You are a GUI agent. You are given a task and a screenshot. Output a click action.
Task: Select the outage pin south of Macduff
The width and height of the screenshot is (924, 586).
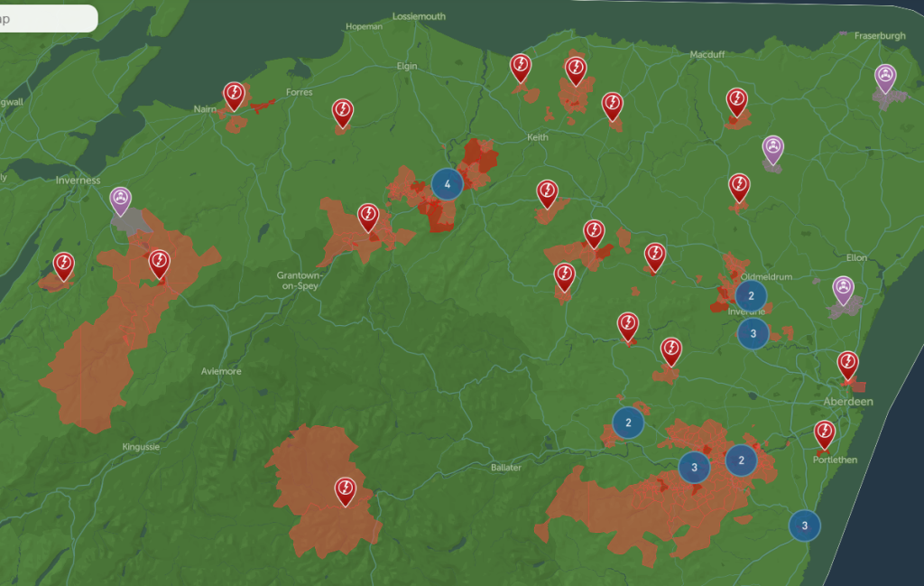pyautogui.click(x=736, y=100)
